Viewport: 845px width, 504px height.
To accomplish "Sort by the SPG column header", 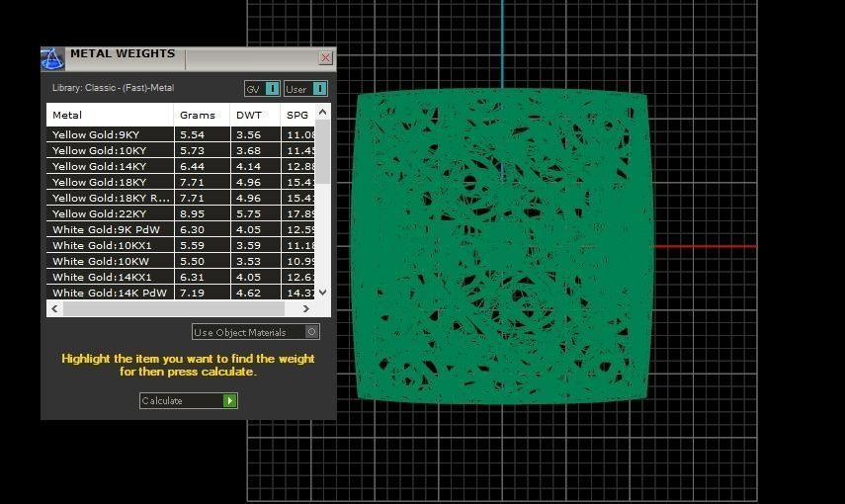I will pos(298,115).
